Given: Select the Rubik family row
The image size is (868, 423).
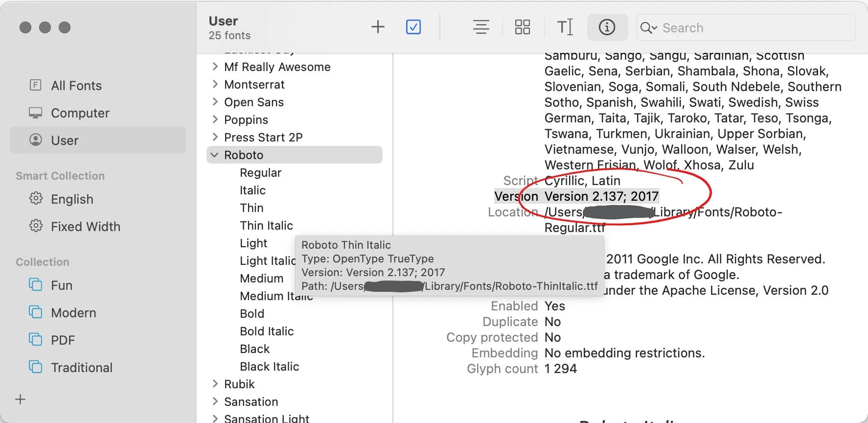Looking at the screenshot, I should coord(295,384).
